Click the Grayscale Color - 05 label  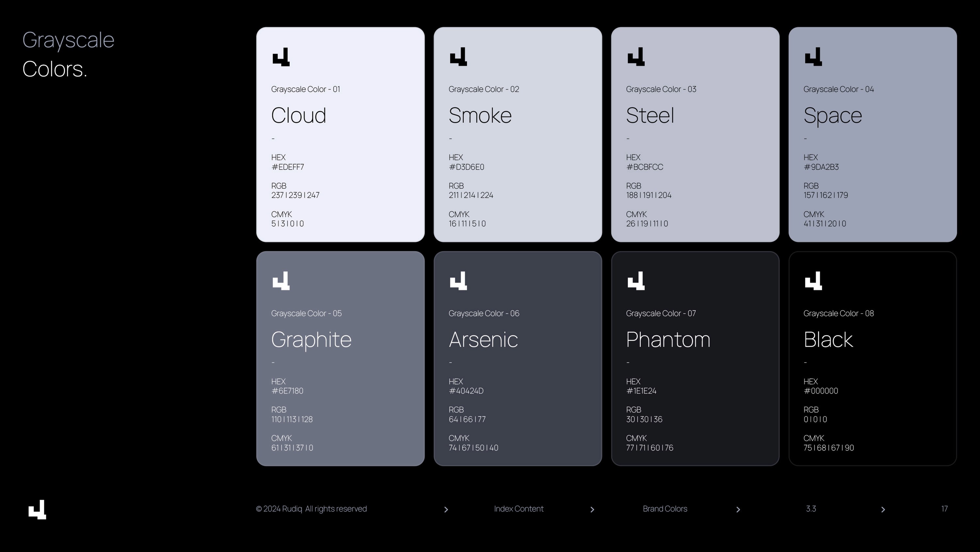pyautogui.click(x=307, y=314)
